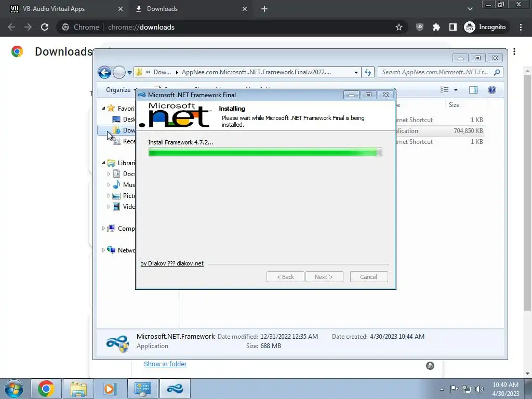Click the Chrome Downloads page scrollbar
Screen dimensions: 532x399
pyautogui.click(x=527, y=192)
